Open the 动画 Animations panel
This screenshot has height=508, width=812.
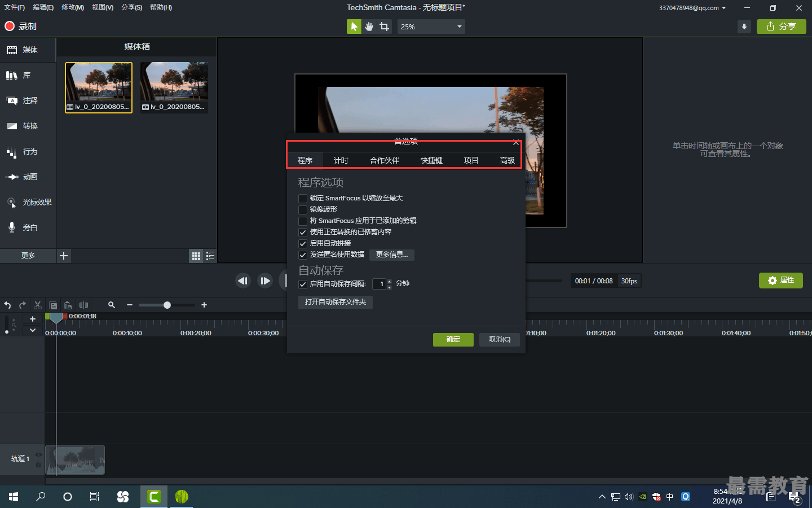(28, 177)
